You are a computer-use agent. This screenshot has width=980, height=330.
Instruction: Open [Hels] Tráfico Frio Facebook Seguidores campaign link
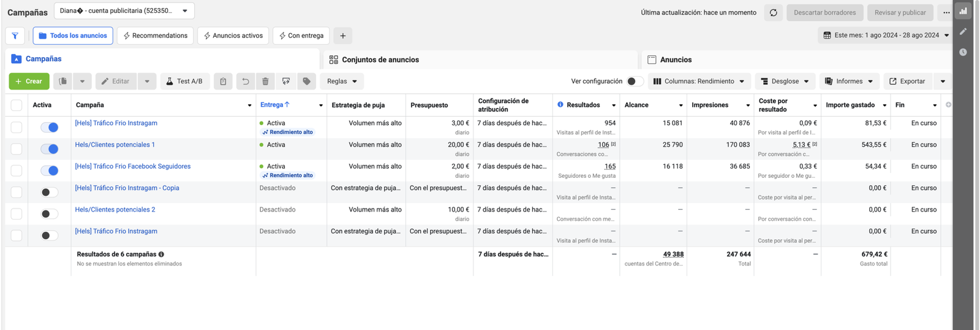coord(133,166)
